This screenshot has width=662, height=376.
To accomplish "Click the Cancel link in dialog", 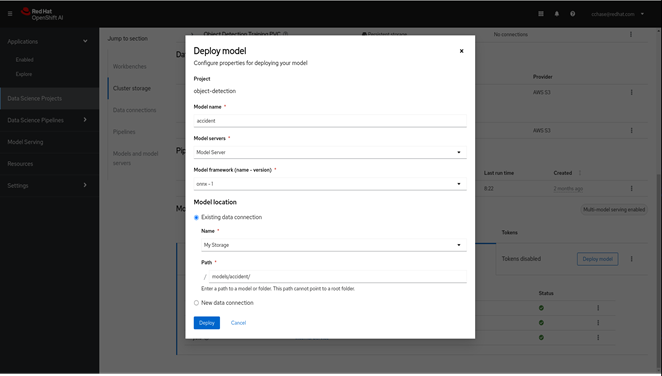I will [238, 323].
